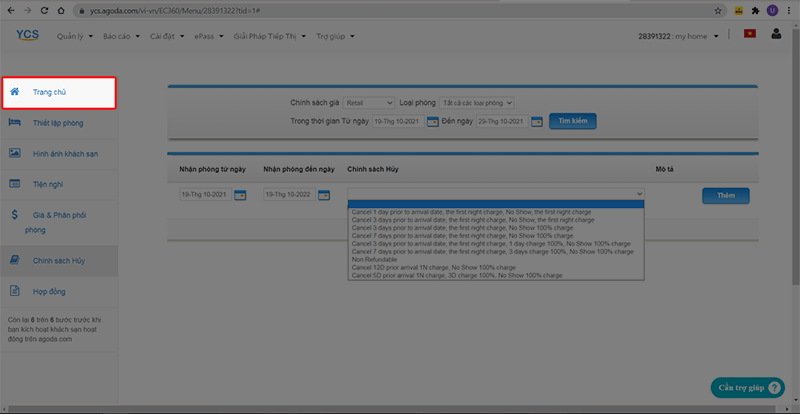Expand the Chính sách giá Retail dropdown

coord(369,102)
